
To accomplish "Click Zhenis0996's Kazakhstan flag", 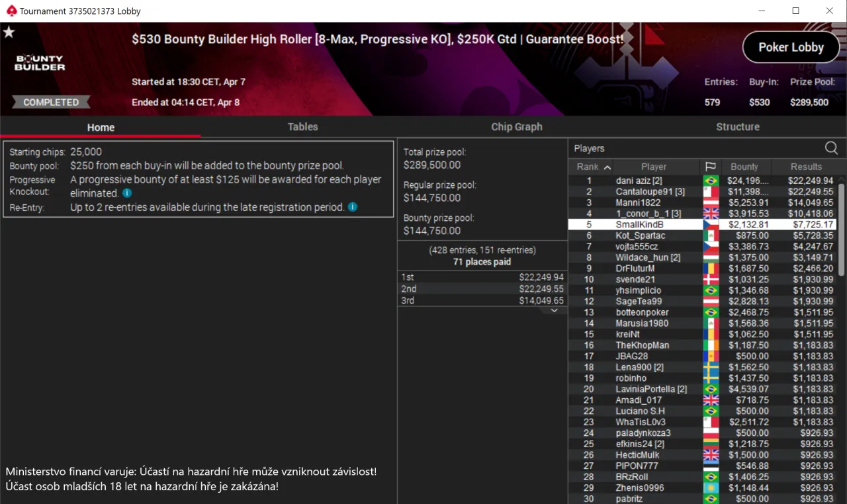I will (x=711, y=488).
